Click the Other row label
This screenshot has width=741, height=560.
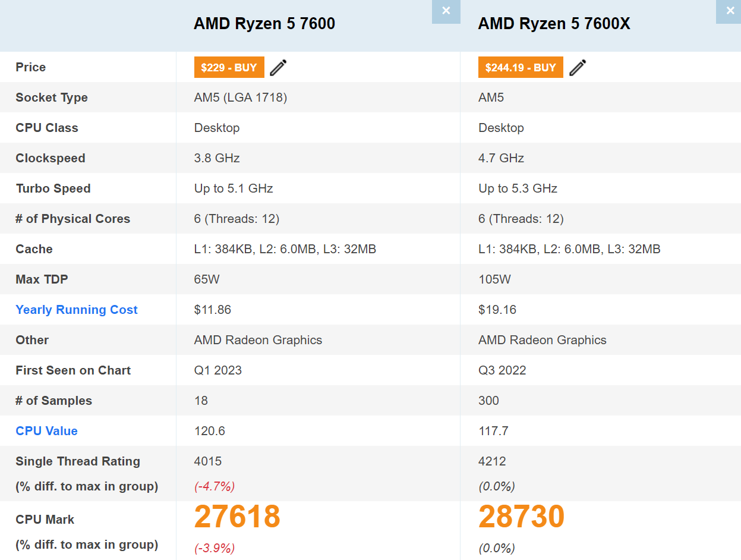point(32,340)
